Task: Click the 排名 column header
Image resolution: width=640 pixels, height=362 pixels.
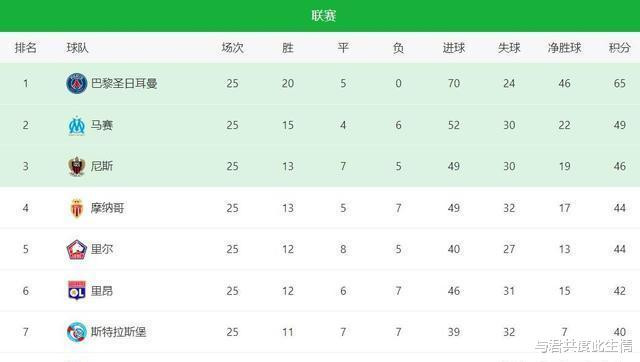Action: [26, 48]
